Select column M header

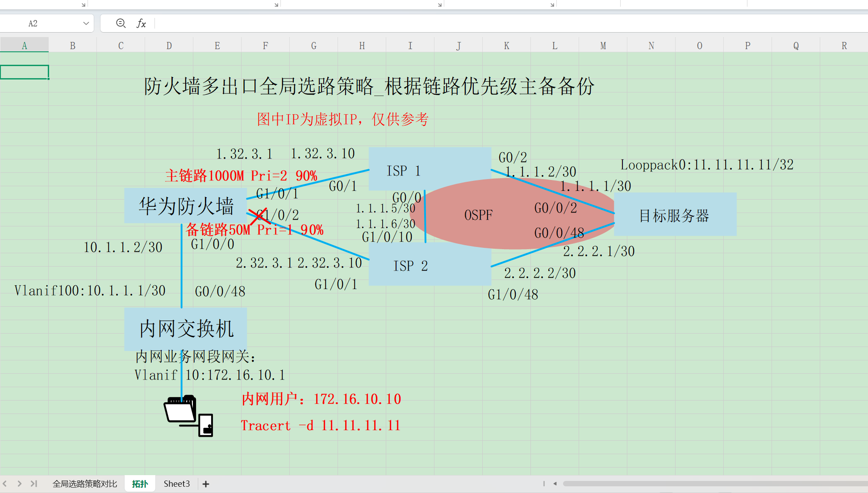603,46
